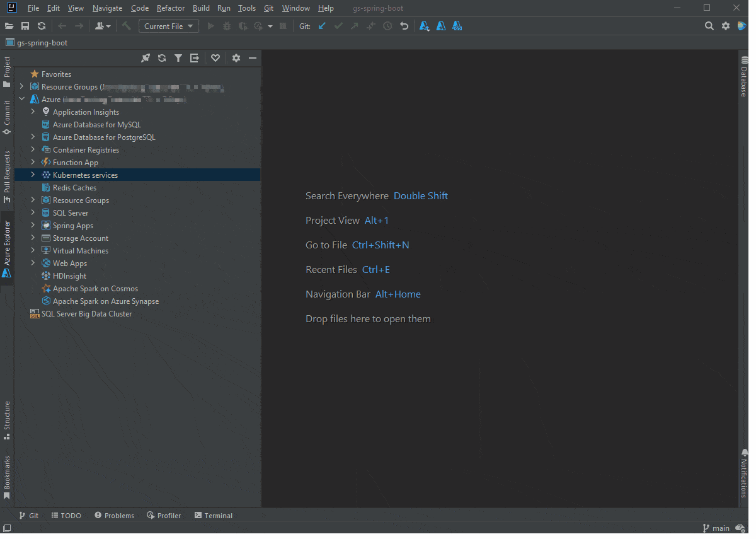Image resolution: width=756 pixels, height=539 pixels.
Task: Open the Problems bottom tab
Action: pos(114,516)
